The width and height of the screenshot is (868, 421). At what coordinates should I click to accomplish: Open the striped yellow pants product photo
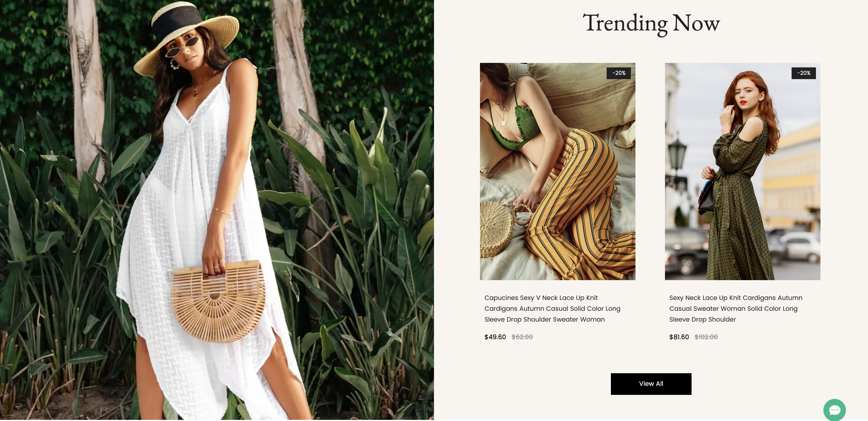558,171
